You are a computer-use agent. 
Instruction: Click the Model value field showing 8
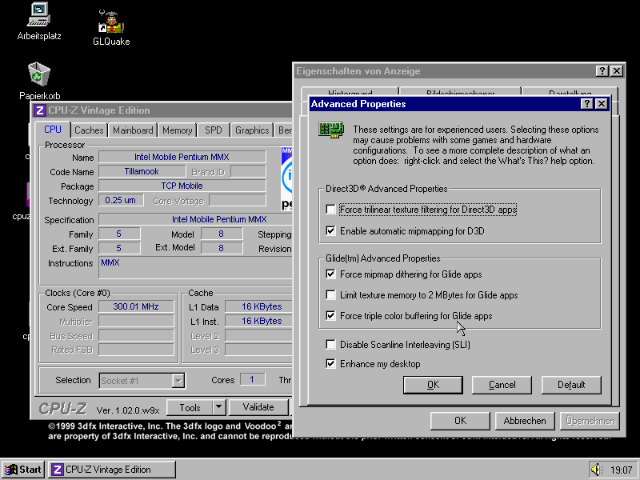point(222,234)
